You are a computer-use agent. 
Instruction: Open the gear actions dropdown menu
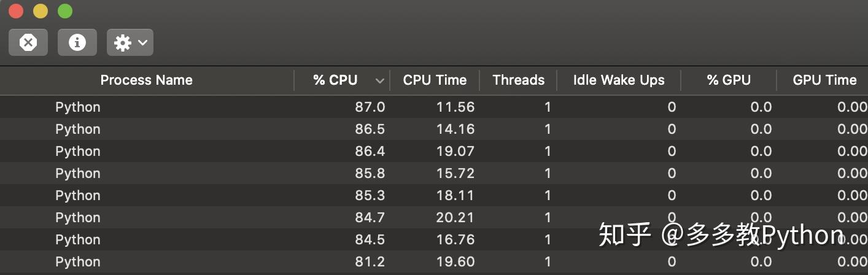(x=130, y=42)
